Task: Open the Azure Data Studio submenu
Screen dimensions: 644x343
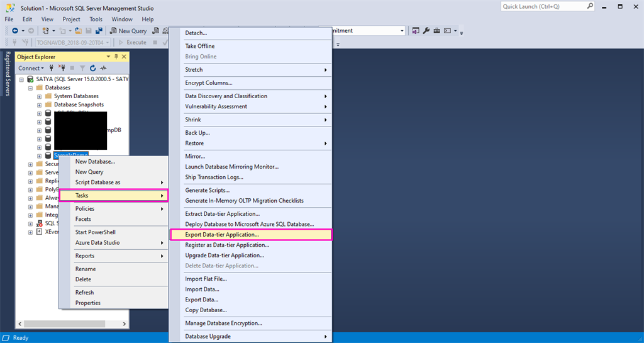Action: [114, 243]
